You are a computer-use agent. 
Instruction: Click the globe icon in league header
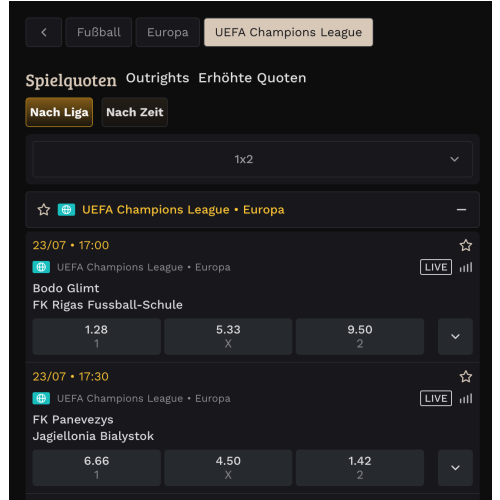coord(66,210)
